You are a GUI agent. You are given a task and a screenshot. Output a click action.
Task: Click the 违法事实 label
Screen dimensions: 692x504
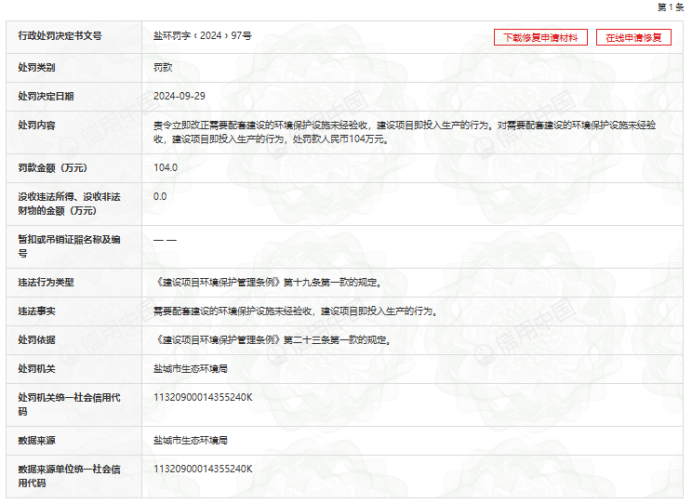tap(37, 311)
